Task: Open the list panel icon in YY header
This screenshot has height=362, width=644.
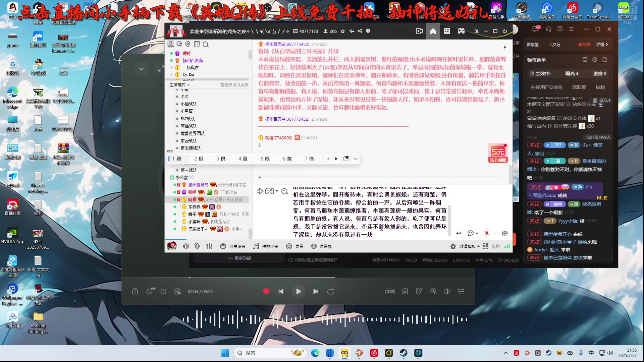Action: (447, 31)
